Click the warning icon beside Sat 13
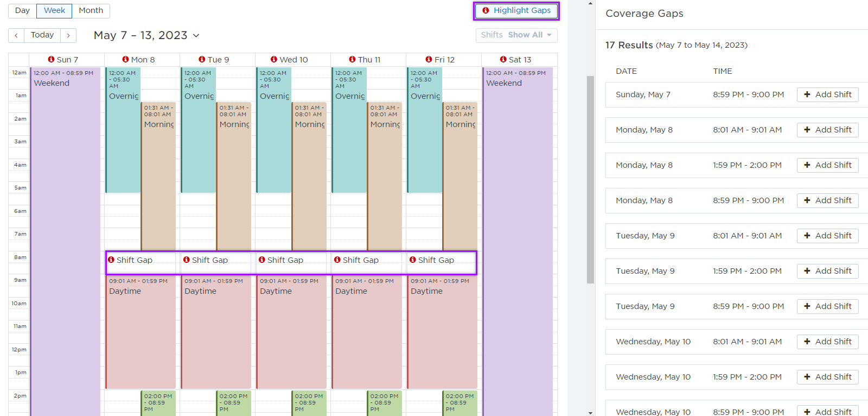 pyautogui.click(x=503, y=59)
